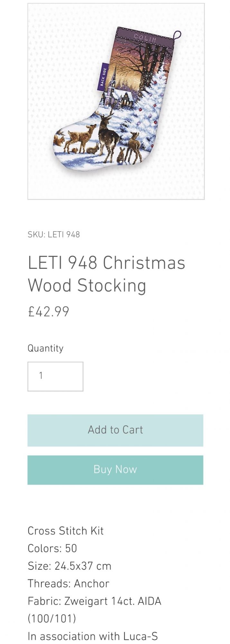Focus the Quantity input field
Screen dimensions: 230x644
click(55, 376)
